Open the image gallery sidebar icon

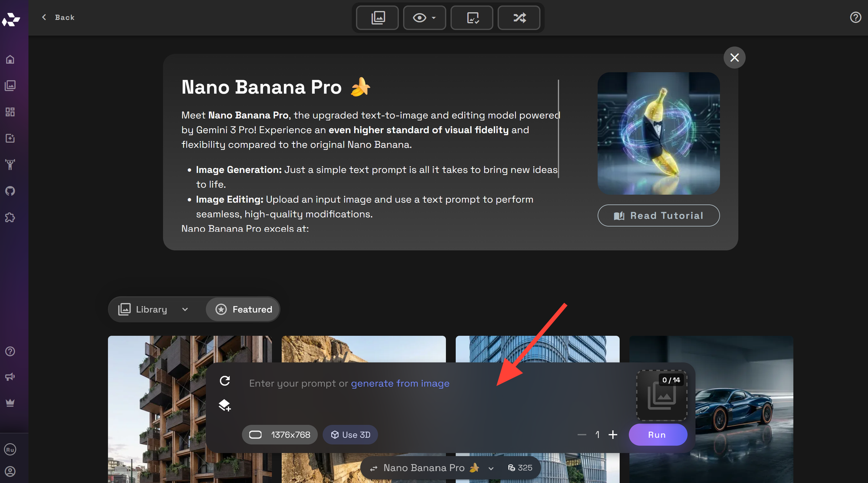[10, 86]
